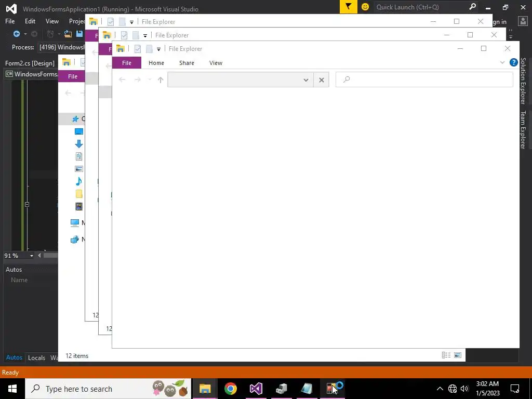This screenshot has height=399, width=532.
Task: Switch to large icons view in back File Explorer status bar
Action: [458, 355]
